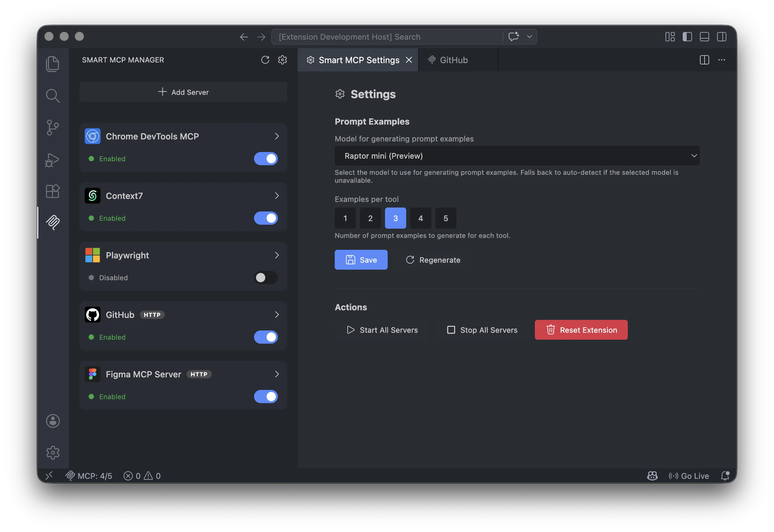Open Search from the activity bar
Image resolution: width=774 pixels, height=532 pixels.
[x=52, y=96]
